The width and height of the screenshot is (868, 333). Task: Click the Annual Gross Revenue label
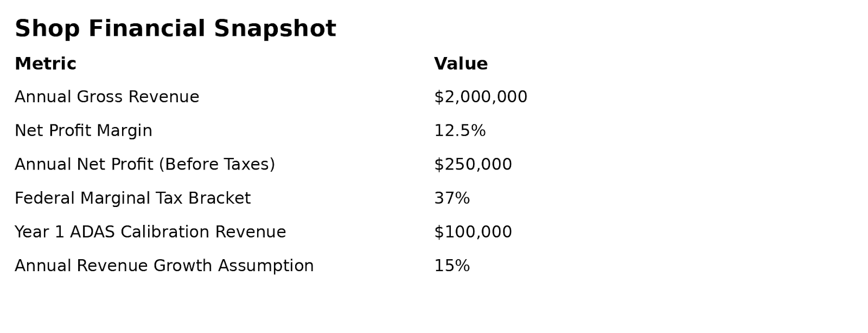(107, 97)
